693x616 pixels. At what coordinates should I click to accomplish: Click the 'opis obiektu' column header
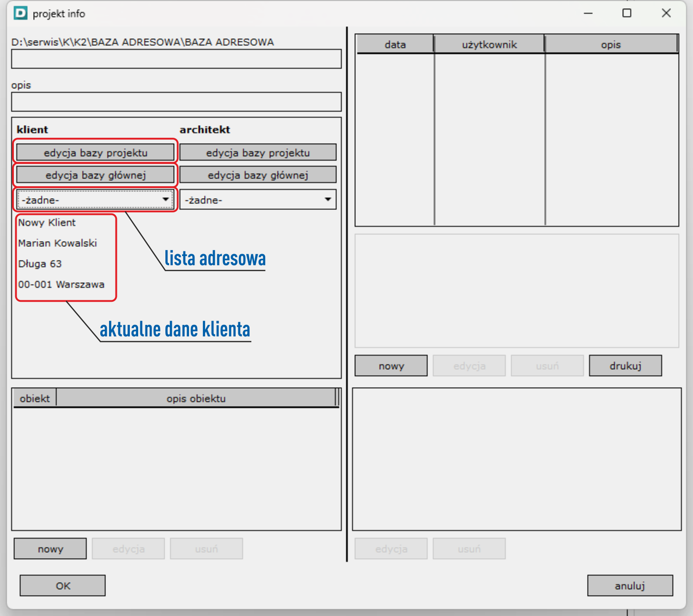196,398
